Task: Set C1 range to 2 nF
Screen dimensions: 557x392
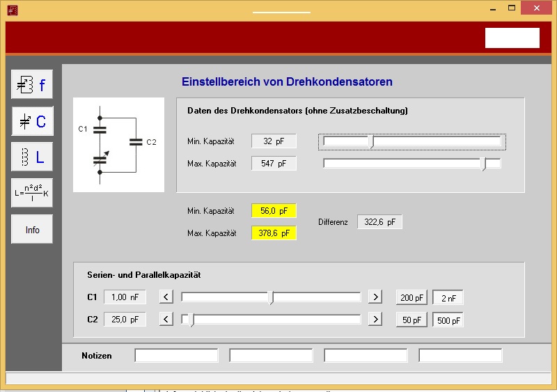Action: click(448, 298)
